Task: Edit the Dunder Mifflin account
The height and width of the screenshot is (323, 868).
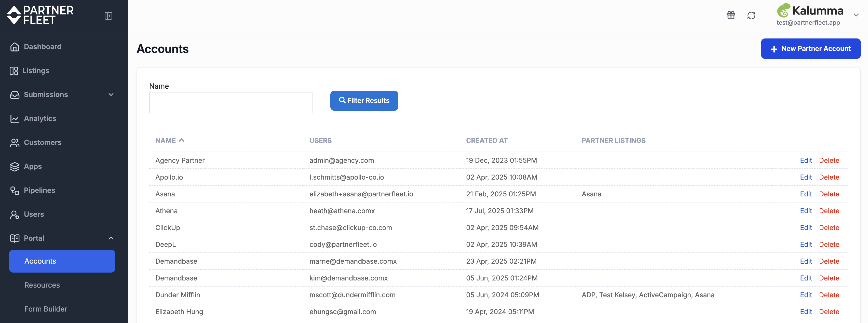Action: click(806, 295)
